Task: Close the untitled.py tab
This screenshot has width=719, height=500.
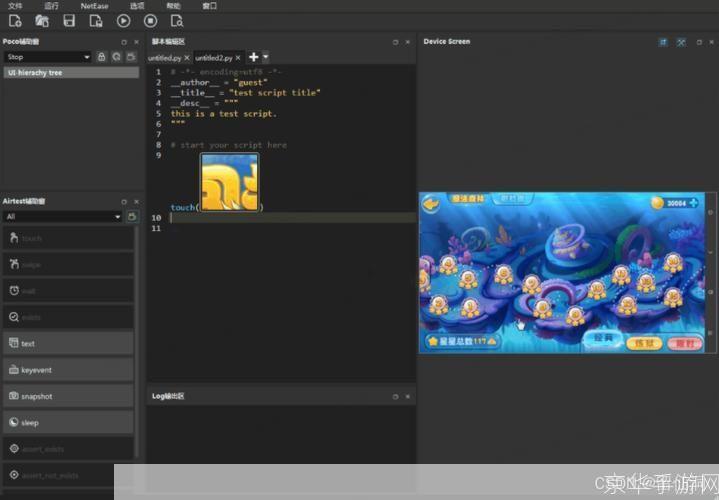Action: pyautogui.click(x=187, y=58)
